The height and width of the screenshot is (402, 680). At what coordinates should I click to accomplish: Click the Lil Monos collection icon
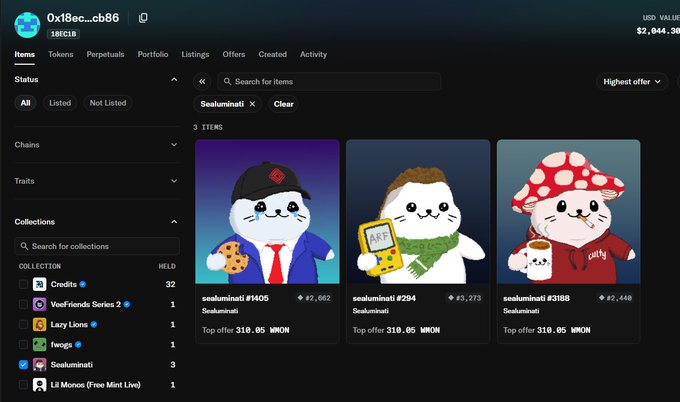[x=39, y=385]
